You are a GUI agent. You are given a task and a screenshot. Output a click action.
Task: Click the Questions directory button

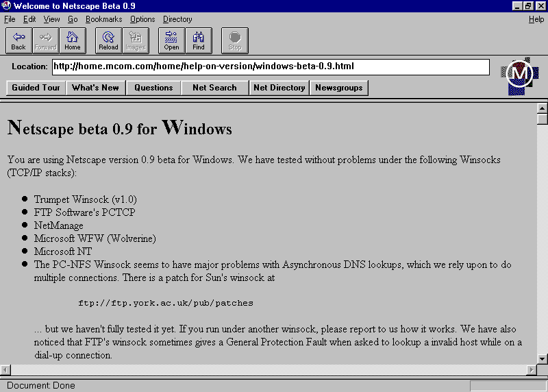pos(153,88)
